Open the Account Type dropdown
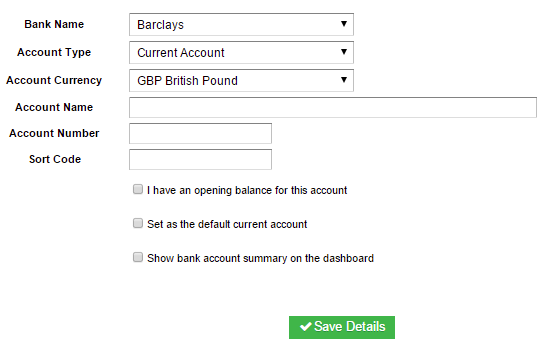The height and width of the screenshot is (360, 553). coord(241,53)
